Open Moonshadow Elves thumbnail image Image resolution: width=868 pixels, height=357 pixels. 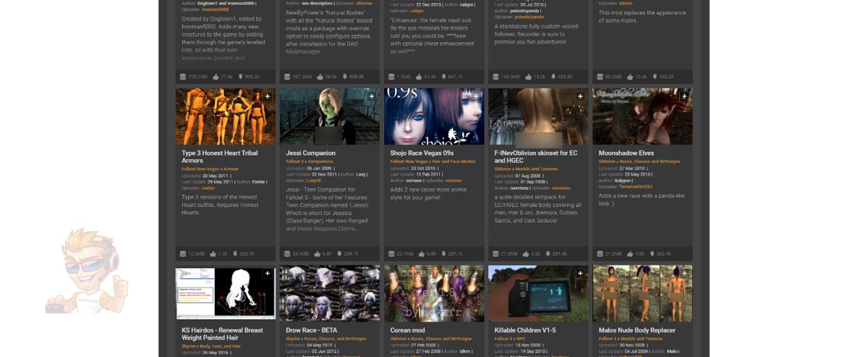click(642, 117)
